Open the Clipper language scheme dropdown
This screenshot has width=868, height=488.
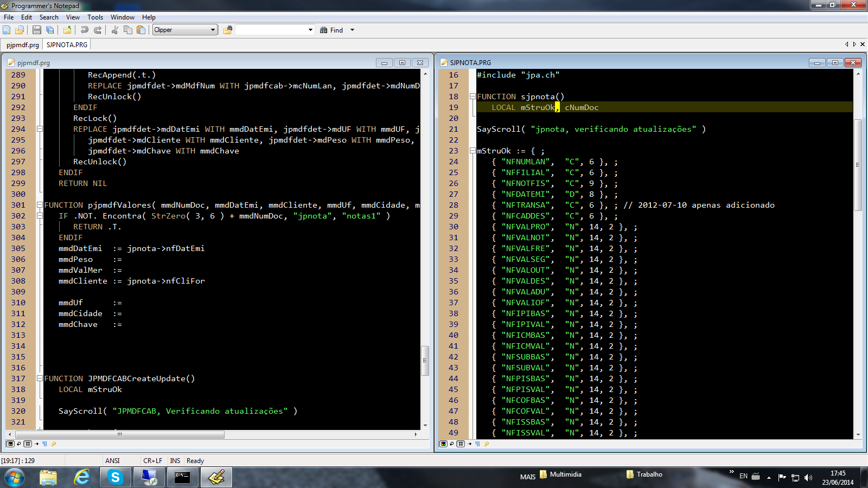pos(185,30)
